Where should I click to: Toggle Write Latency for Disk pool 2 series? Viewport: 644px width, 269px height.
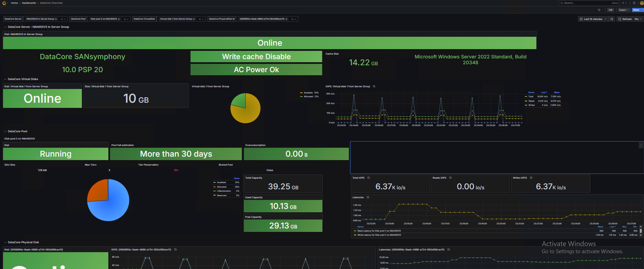[379, 235]
